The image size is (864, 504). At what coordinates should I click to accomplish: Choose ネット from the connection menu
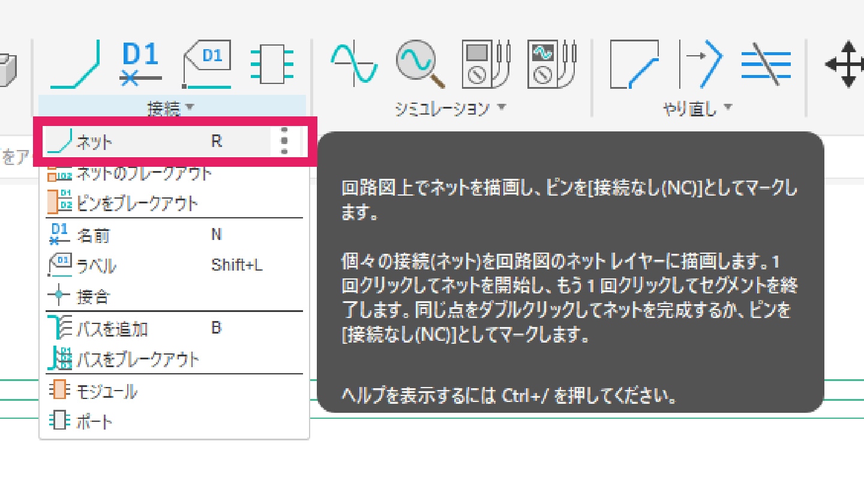click(95, 142)
